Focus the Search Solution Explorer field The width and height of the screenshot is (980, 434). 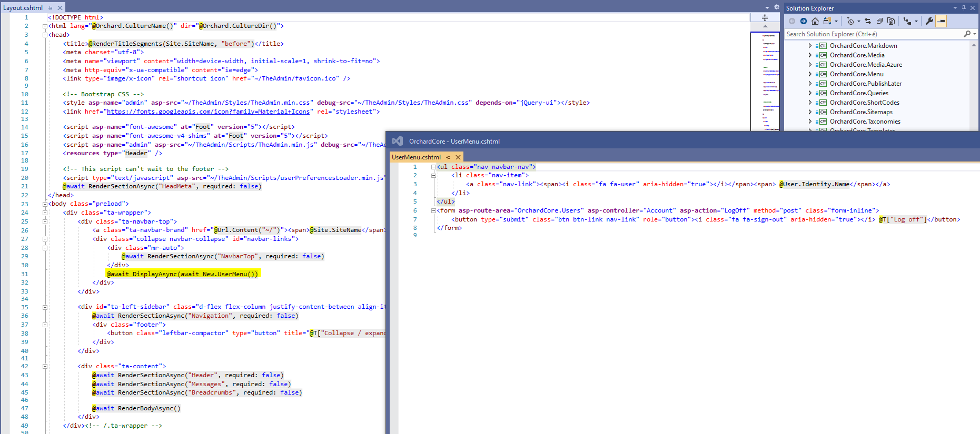(874, 34)
